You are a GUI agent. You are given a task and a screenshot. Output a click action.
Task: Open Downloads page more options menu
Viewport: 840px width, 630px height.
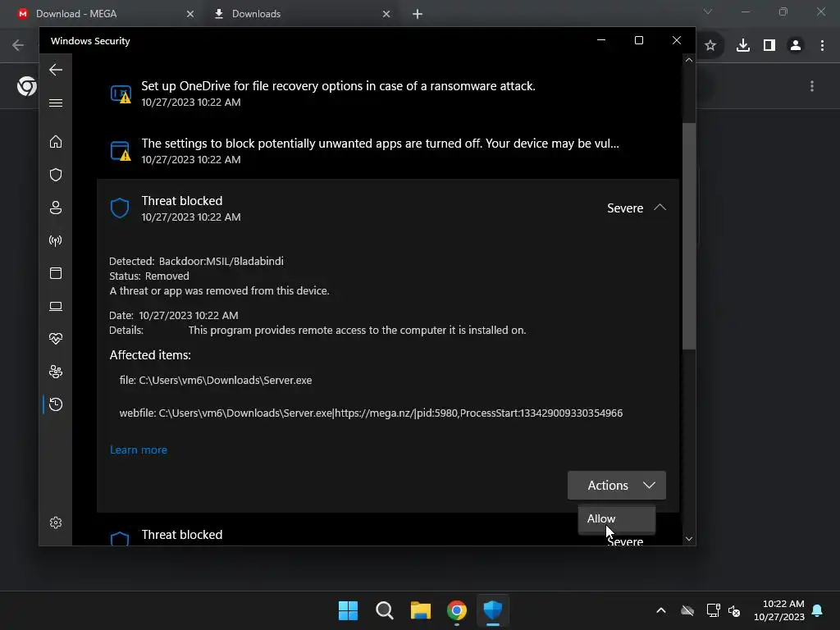click(x=812, y=86)
